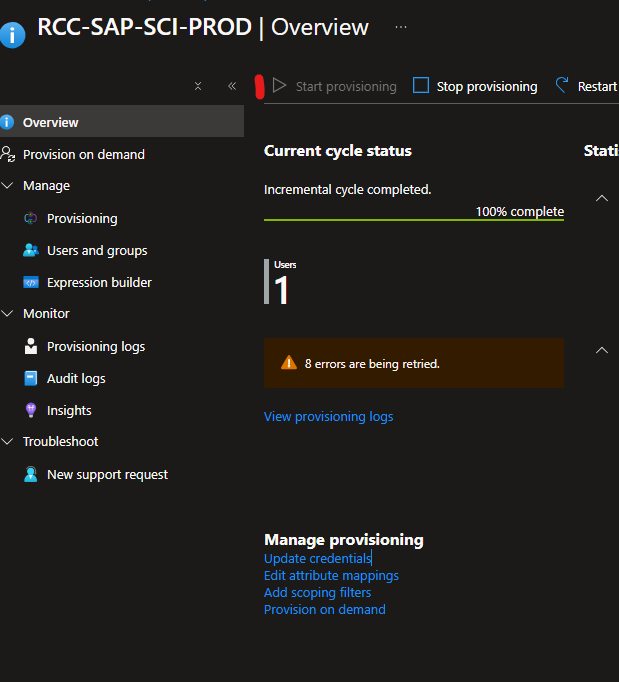Click Provision on demand link under Manage provisioning
The height and width of the screenshot is (682, 619).
pos(325,609)
